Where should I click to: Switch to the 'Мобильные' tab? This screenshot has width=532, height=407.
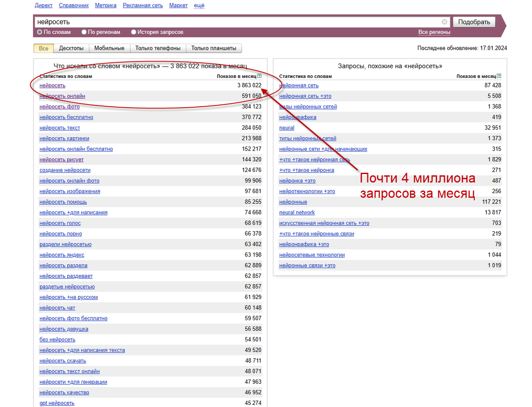point(109,48)
